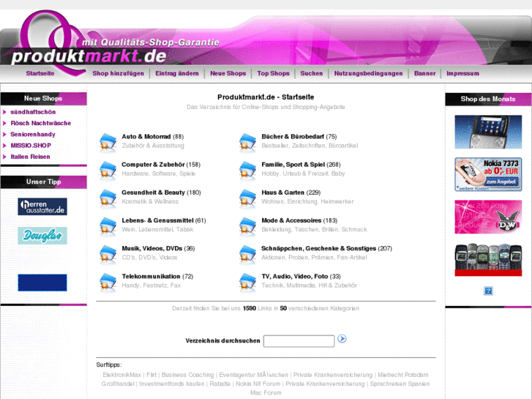Click the folder icon beside Mode & Accessoires
The image size is (532, 399).
247,226
